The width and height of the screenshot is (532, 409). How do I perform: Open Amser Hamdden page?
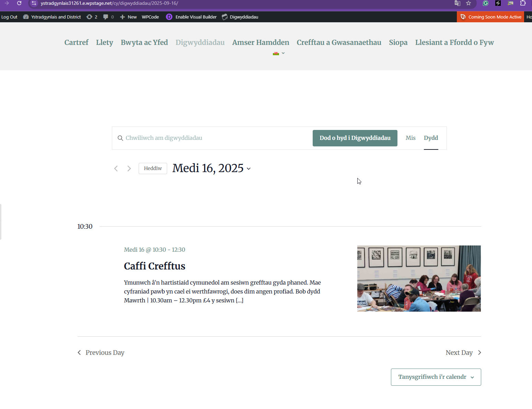(x=261, y=42)
